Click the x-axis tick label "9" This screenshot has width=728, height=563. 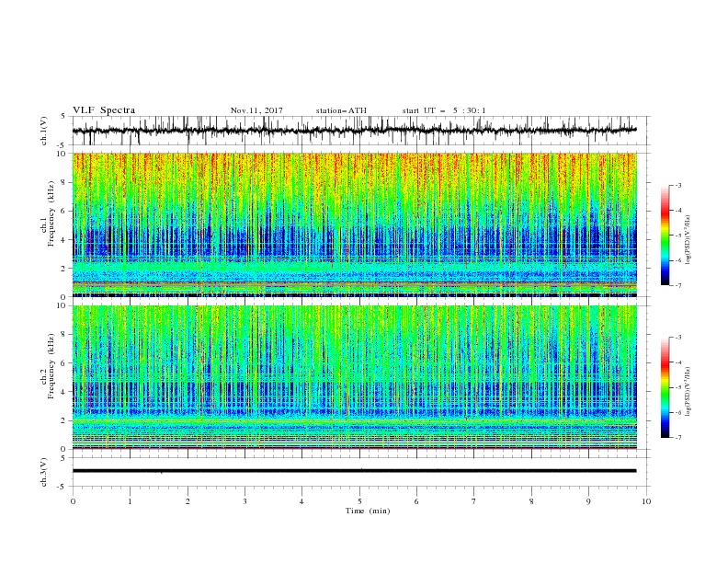(x=588, y=501)
